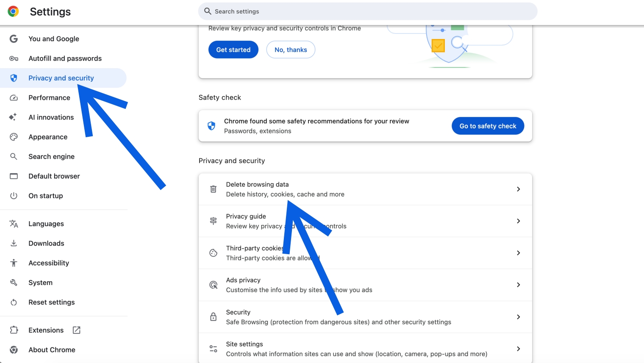This screenshot has height=363, width=644.
Task: Expand the Site settings chevron
Action: pyautogui.click(x=519, y=348)
